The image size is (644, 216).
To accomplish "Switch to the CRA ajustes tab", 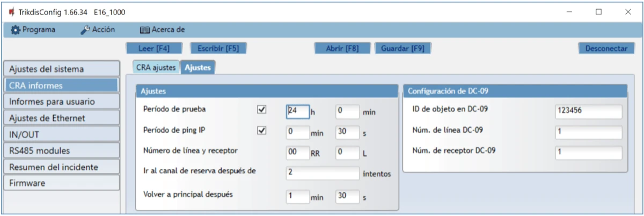I will [156, 67].
